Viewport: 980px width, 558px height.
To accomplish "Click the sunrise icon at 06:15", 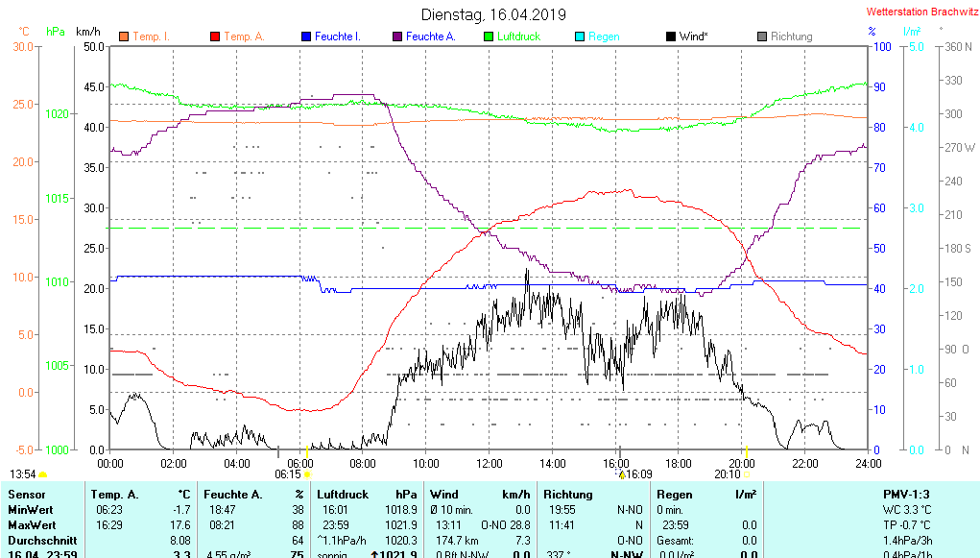I will [308, 473].
